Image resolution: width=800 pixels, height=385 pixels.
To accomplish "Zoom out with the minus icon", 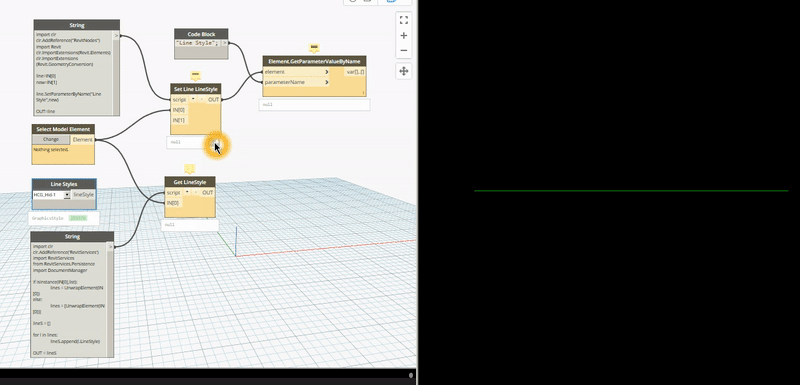I will (x=404, y=50).
